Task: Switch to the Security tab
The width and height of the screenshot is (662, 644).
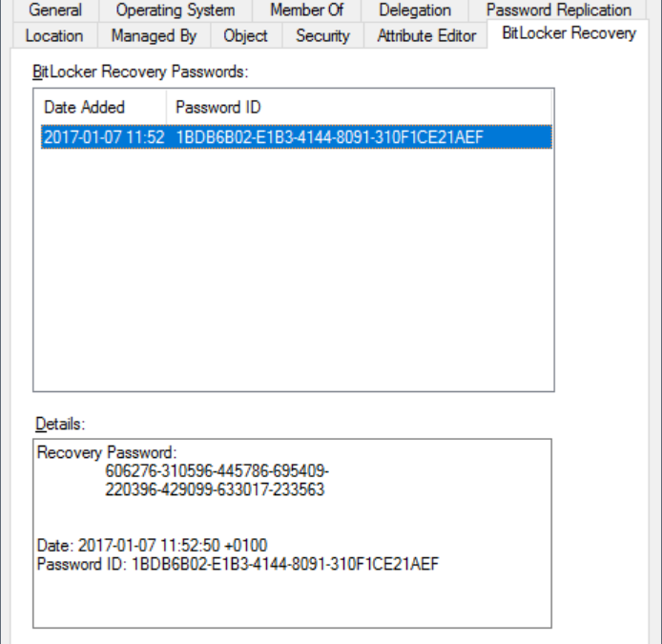Action: (322, 36)
